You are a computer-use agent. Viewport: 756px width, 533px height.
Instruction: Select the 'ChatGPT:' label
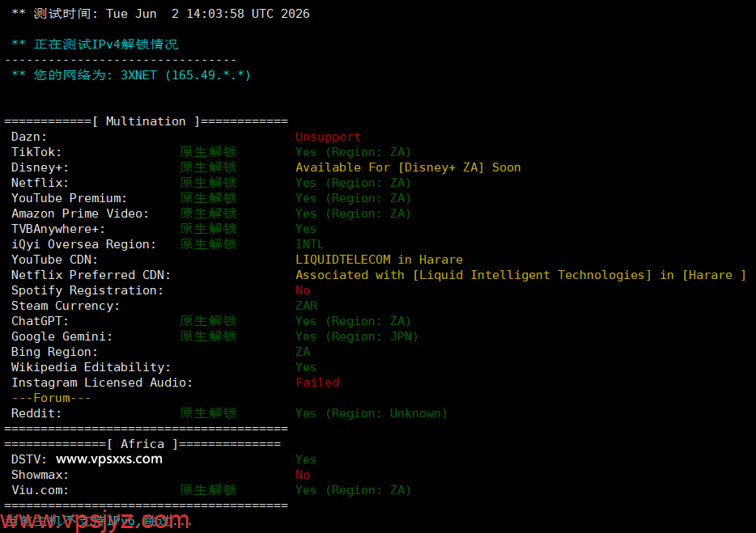point(40,321)
